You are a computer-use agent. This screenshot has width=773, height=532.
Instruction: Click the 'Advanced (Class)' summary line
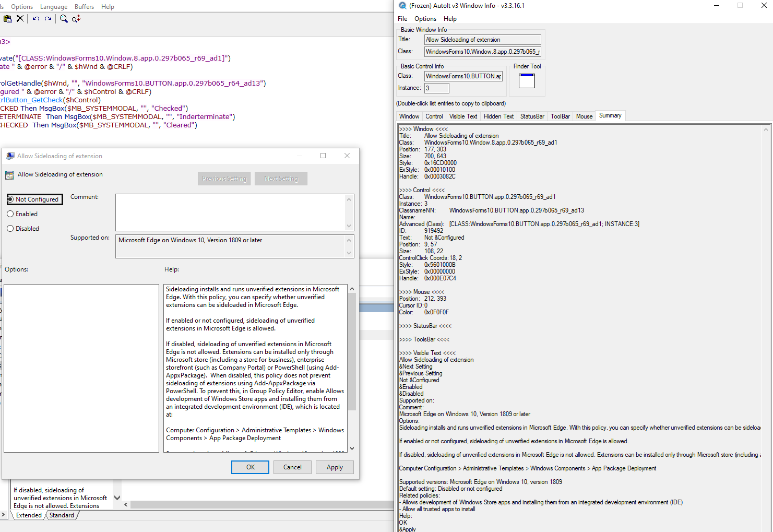(519, 224)
